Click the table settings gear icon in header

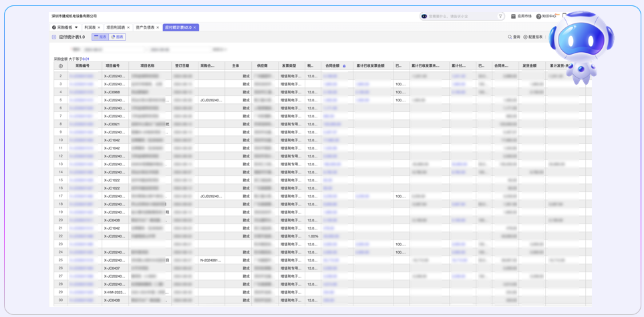click(60, 66)
